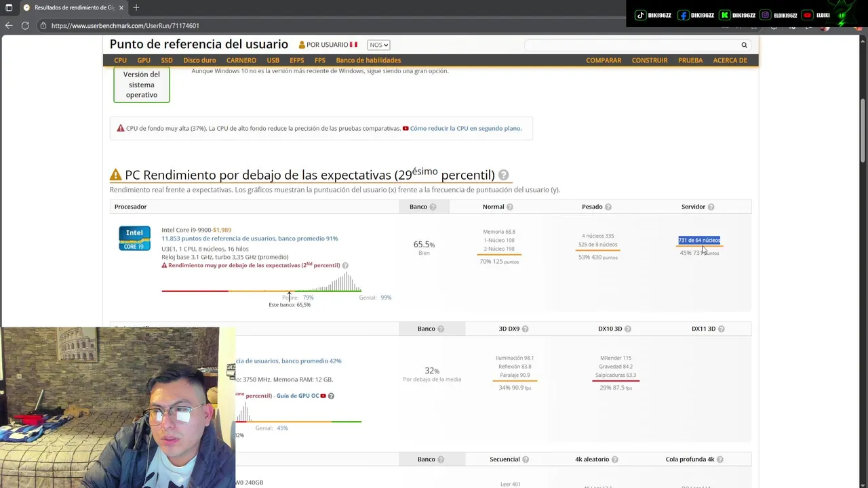Open the 'Guía de GPU OC' link
The height and width of the screenshot is (488, 868).
tap(298, 396)
